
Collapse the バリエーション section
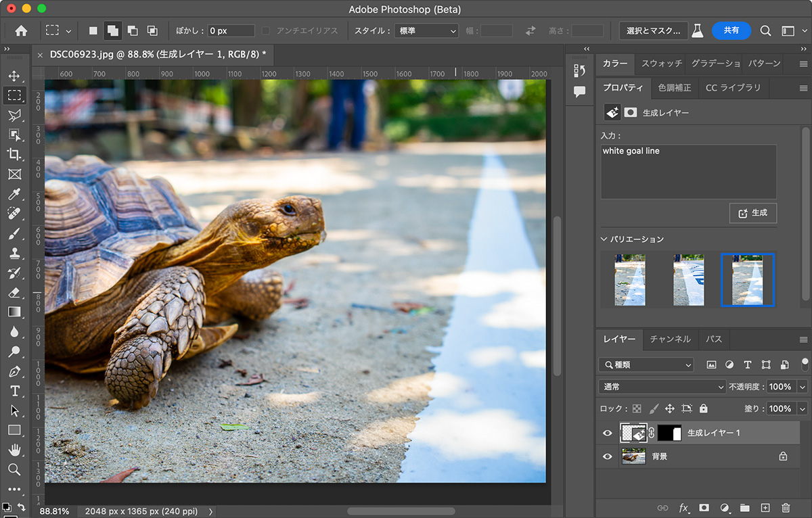coord(604,239)
